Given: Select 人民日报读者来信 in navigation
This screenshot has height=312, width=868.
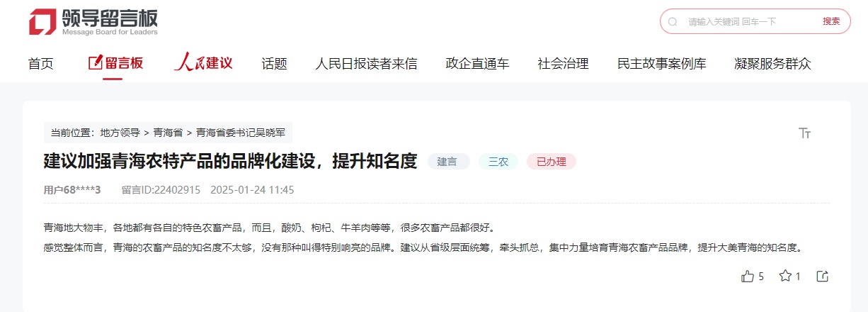Looking at the screenshot, I should point(366,64).
